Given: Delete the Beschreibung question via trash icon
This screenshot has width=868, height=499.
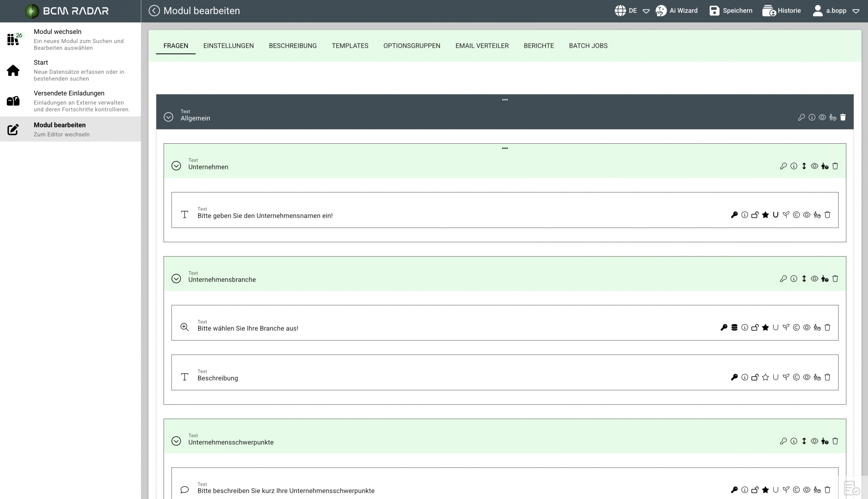Looking at the screenshot, I should [x=827, y=377].
